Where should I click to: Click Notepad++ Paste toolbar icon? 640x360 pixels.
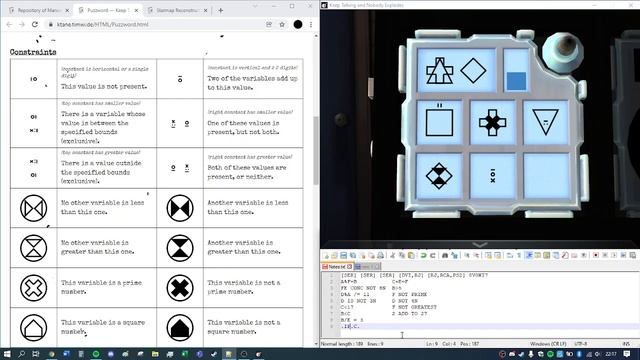click(x=411, y=256)
